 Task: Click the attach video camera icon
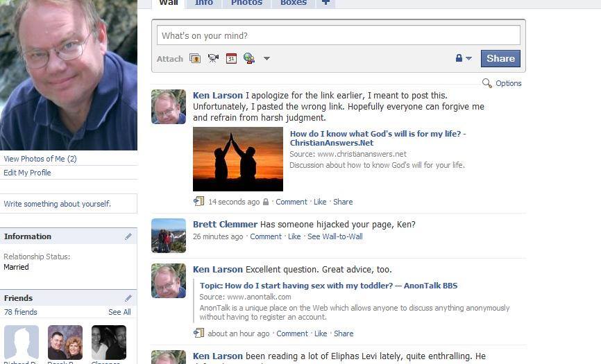point(213,59)
